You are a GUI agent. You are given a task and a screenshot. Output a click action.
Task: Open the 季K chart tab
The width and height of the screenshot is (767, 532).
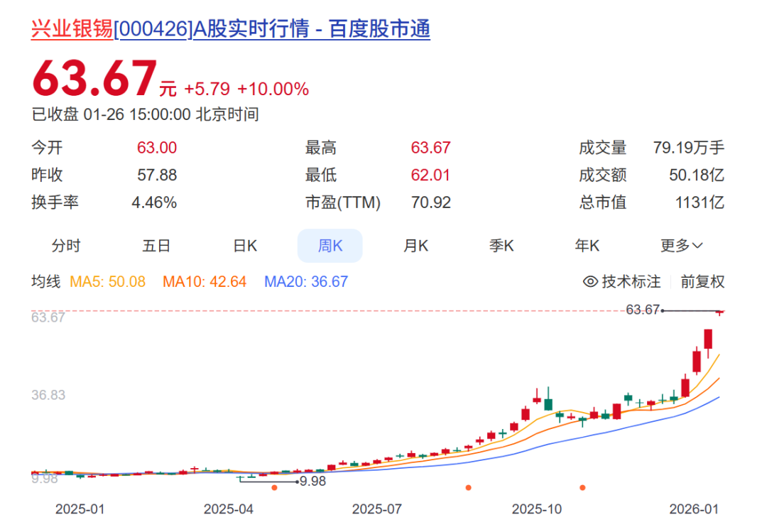[501, 246]
